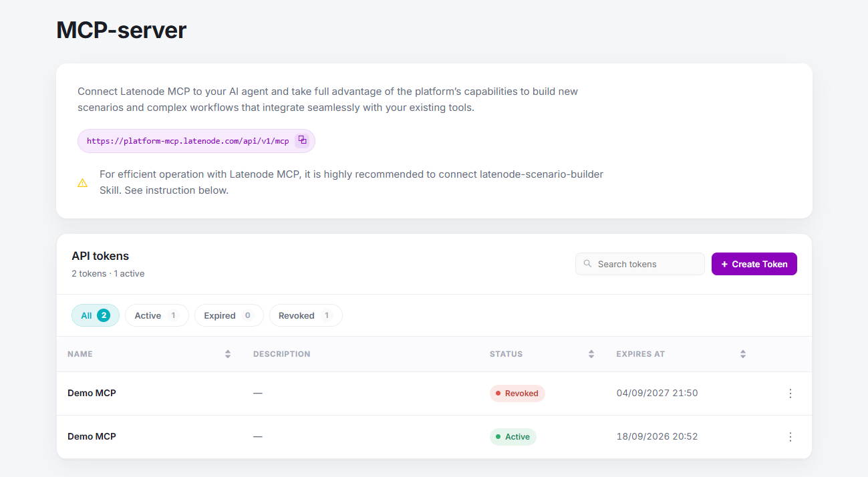868x477 pixels.
Task: Sort tokens by Expires At arrows
Action: [x=743, y=354]
